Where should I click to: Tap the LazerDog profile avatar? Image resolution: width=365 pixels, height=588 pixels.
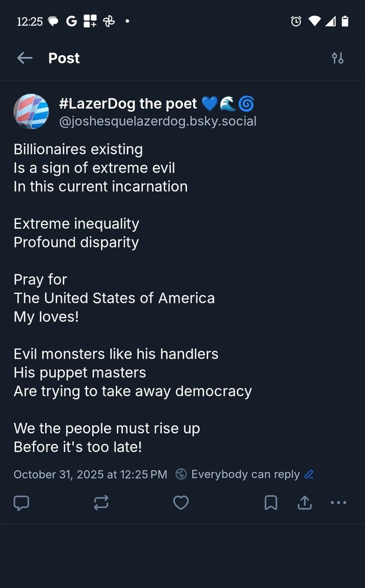(x=31, y=111)
